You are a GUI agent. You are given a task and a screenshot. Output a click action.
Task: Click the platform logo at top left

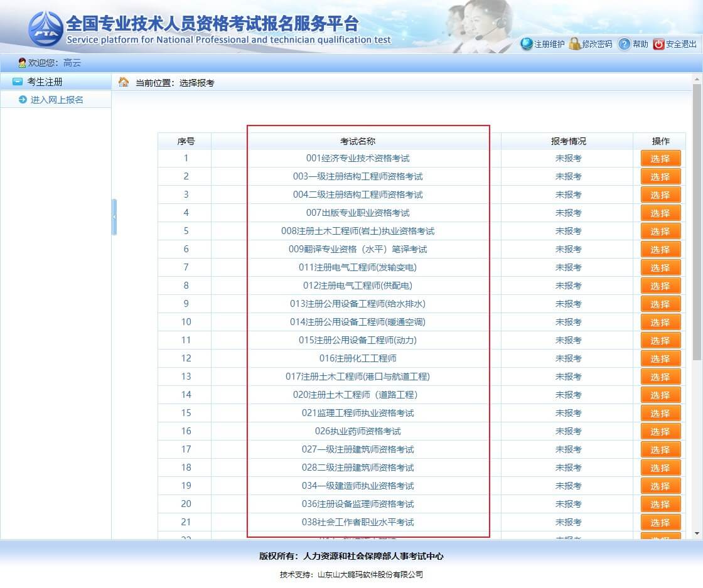pyautogui.click(x=43, y=26)
